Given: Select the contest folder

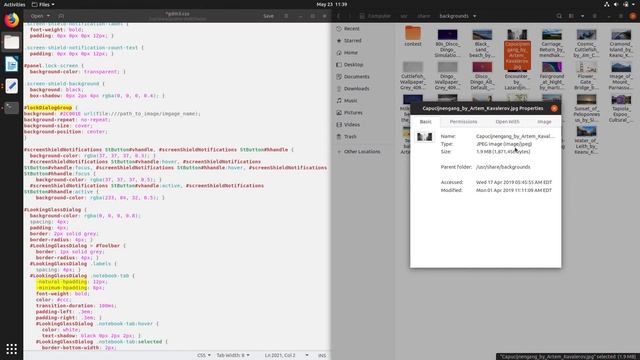Looking at the screenshot, I should click(x=413, y=36).
